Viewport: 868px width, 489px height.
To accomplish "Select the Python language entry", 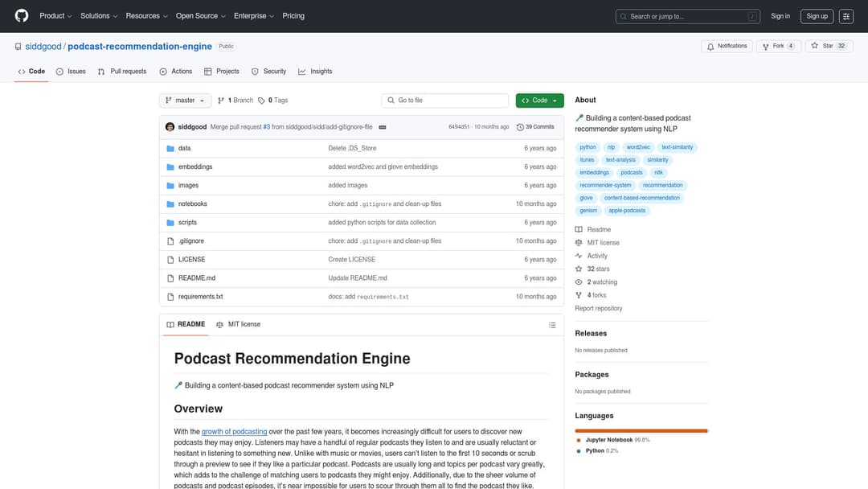I will 597,450.
